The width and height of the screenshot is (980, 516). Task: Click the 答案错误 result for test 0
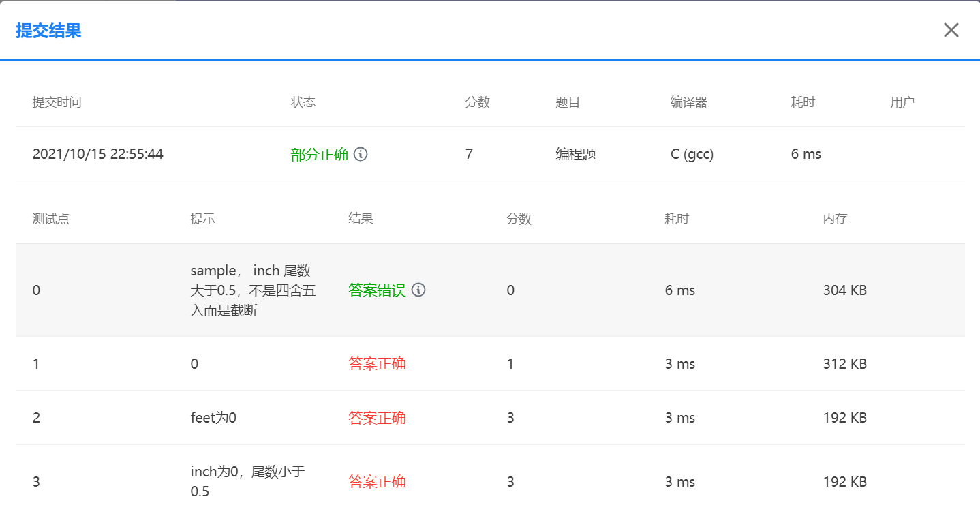coord(377,290)
